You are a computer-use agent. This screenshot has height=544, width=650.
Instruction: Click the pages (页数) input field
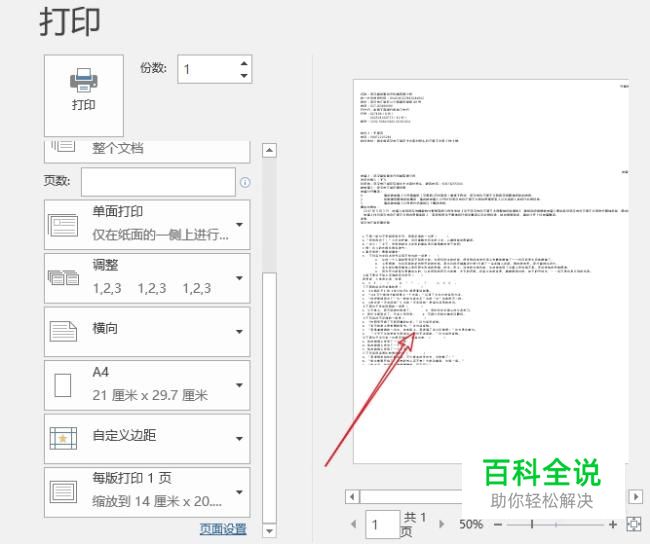point(158,182)
